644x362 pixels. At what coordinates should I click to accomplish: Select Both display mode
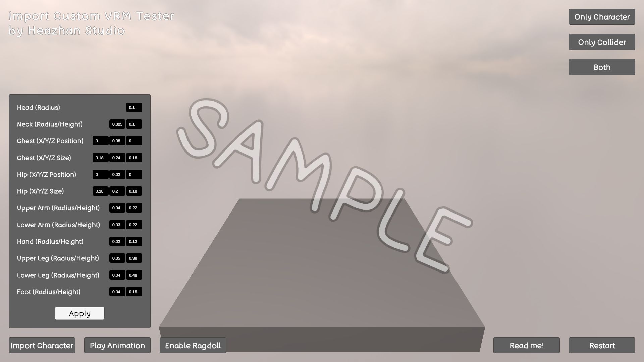pyautogui.click(x=602, y=67)
